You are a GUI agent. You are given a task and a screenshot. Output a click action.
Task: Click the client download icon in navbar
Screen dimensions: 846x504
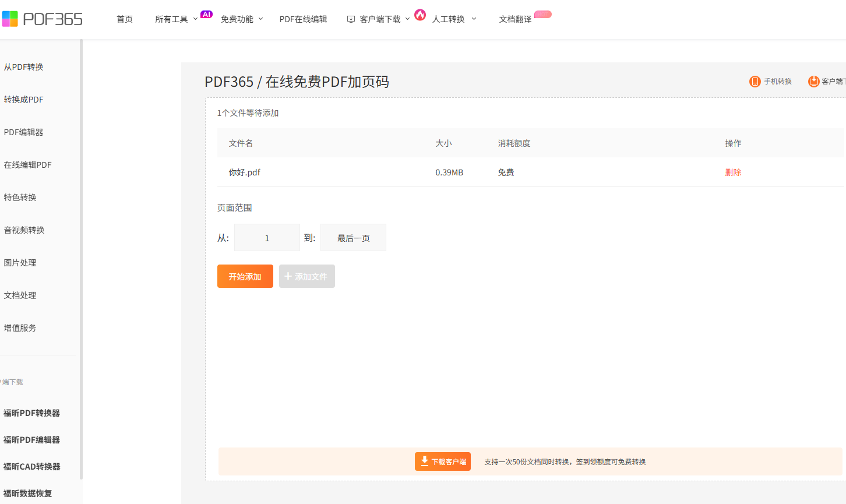click(x=351, y=19)
